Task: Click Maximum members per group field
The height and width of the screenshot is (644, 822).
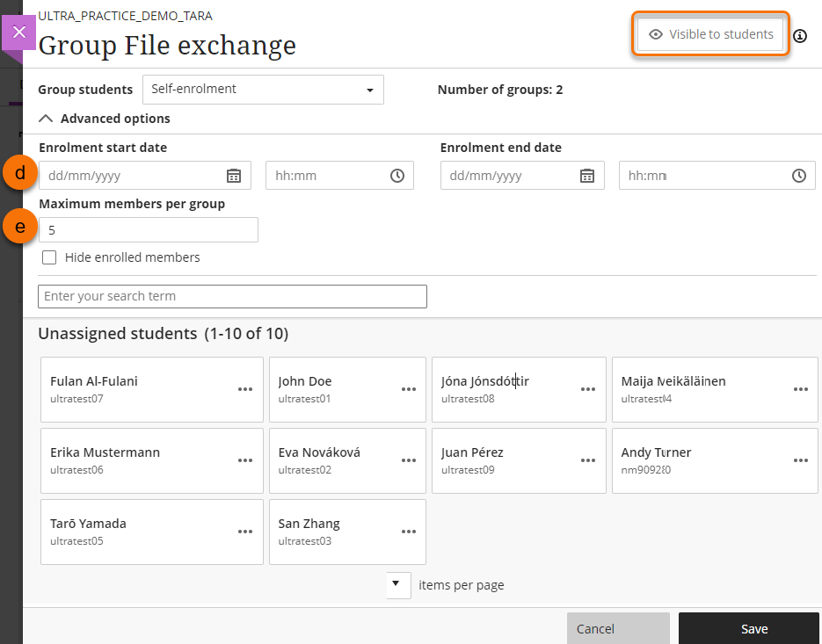Action: click(x=149, y=230)
